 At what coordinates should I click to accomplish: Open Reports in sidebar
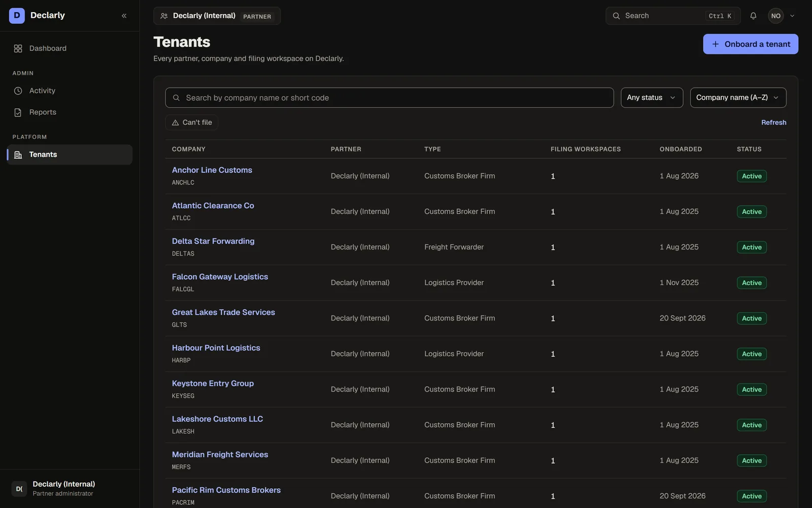pyautogui.click(x=70, y=112)
